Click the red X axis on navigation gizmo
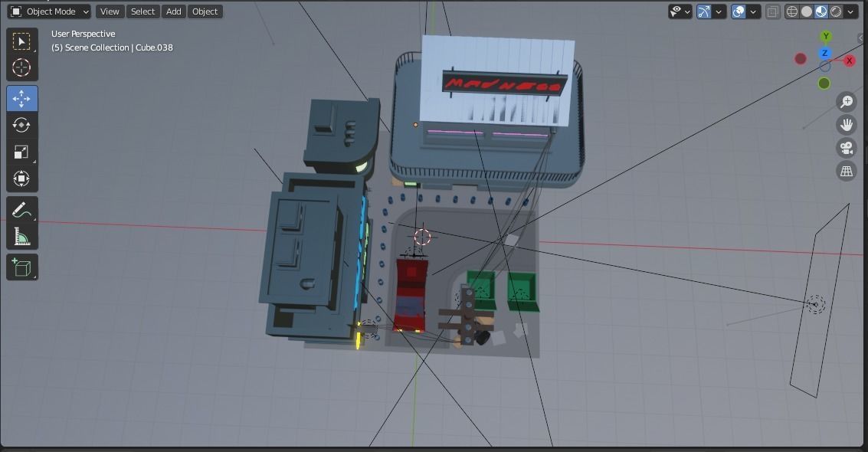868x452 pixels. point(849,59)
